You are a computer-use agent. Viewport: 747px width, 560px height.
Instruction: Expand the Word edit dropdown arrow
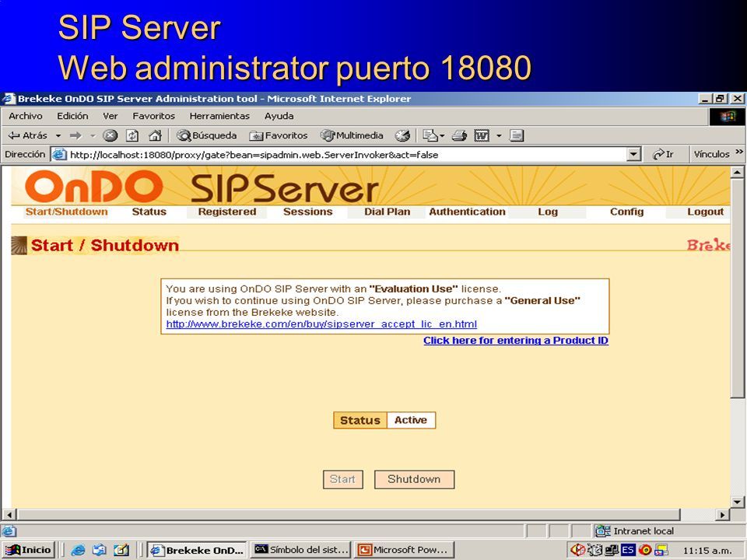click(x=499, y=135)
